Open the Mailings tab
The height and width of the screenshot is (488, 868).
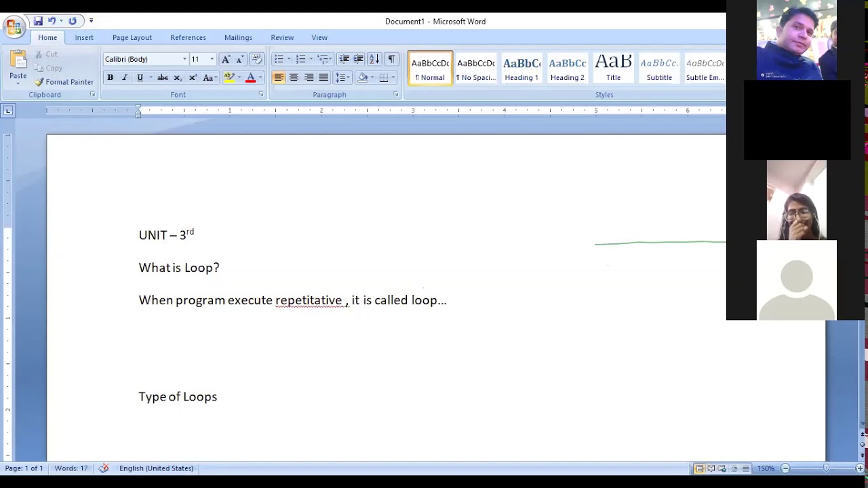tap(238, 37)
